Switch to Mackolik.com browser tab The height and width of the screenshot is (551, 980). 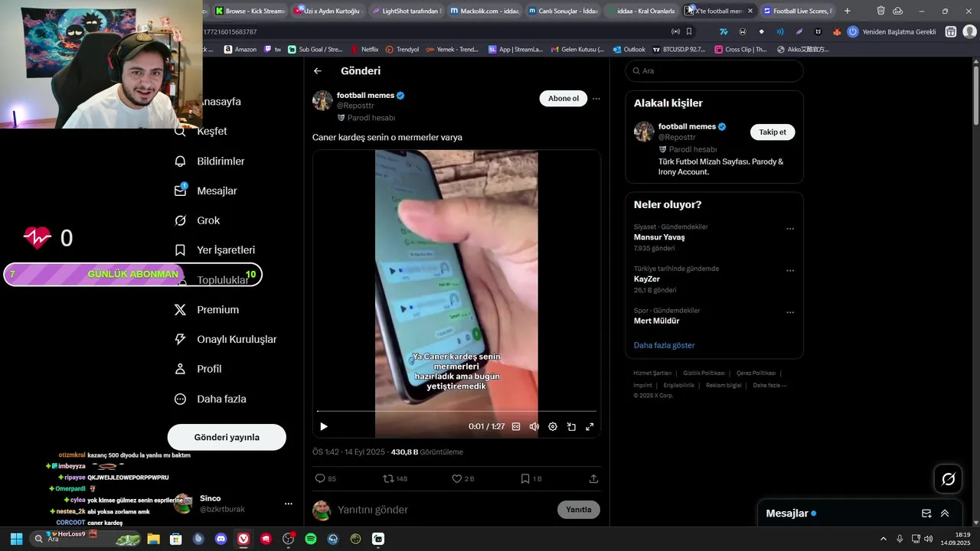pyautogui.click(x=485, y=11)
